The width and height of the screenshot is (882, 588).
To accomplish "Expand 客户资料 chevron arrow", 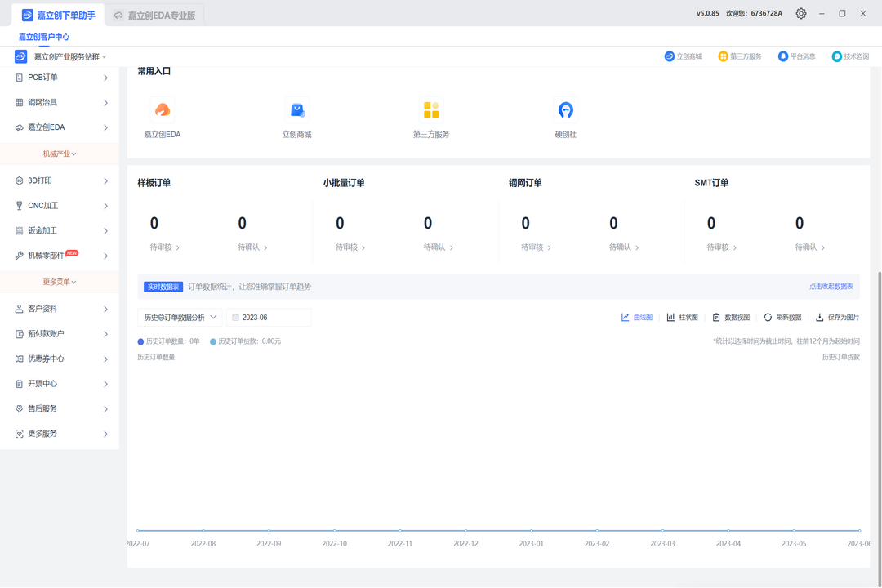I will (105, 309).
